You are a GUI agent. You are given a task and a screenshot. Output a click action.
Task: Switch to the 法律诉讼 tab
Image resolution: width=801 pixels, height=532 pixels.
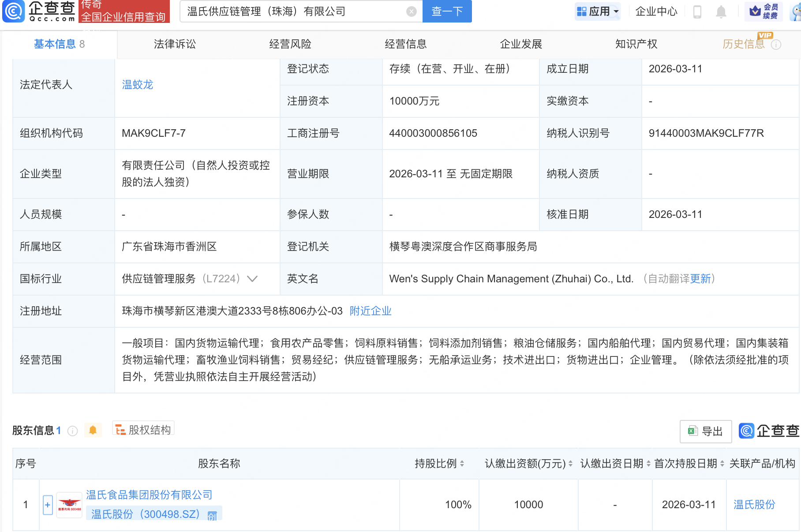click(x=175, y=44)
